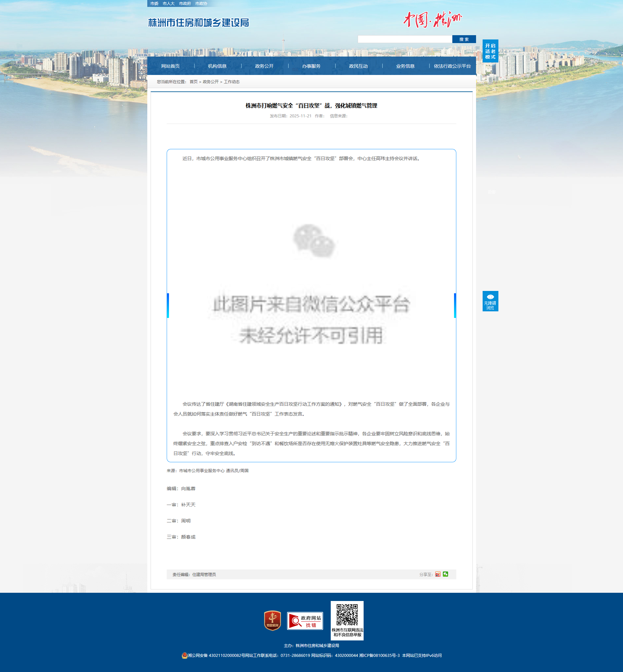Image resolution: width=623 pixels, height=672 pixels.
Task: Click the Weibo share icon
Action: 438,574
